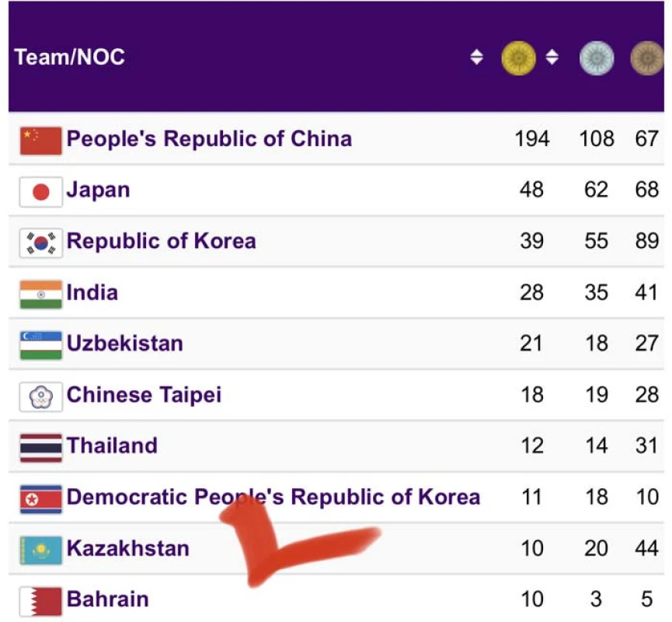This screenshot has height=622, width=672.
Task: Click the Chinese Taipei flag icon
Action: pos(40,396)
